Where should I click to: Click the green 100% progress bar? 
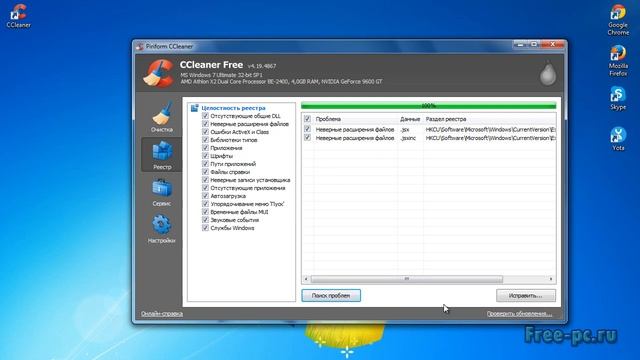[x=429, y=106]
